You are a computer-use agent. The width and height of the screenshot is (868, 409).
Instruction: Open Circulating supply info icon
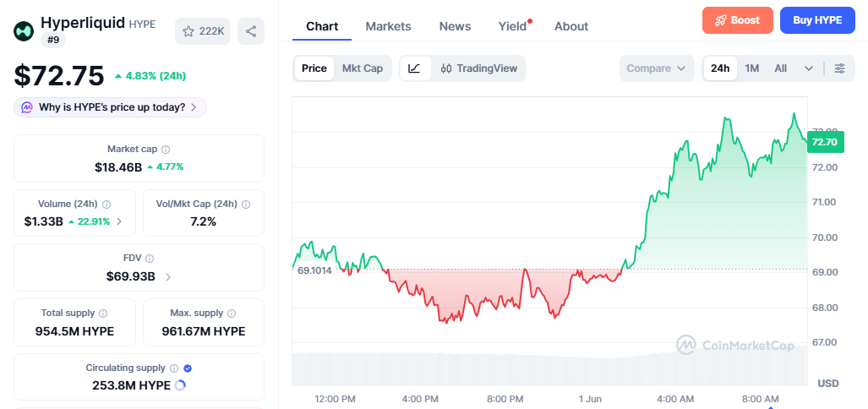[x=174, y=368]
